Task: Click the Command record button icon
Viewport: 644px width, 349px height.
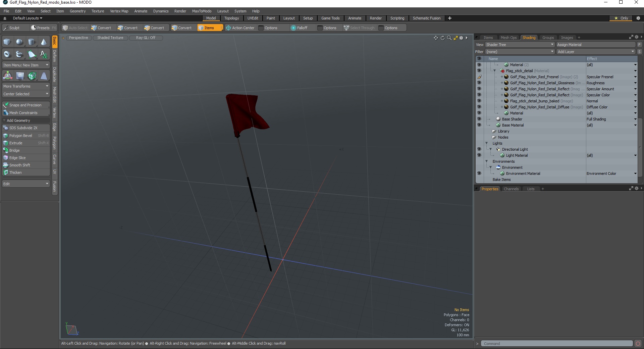Action: pyautogui.click(x=638, y=343)
